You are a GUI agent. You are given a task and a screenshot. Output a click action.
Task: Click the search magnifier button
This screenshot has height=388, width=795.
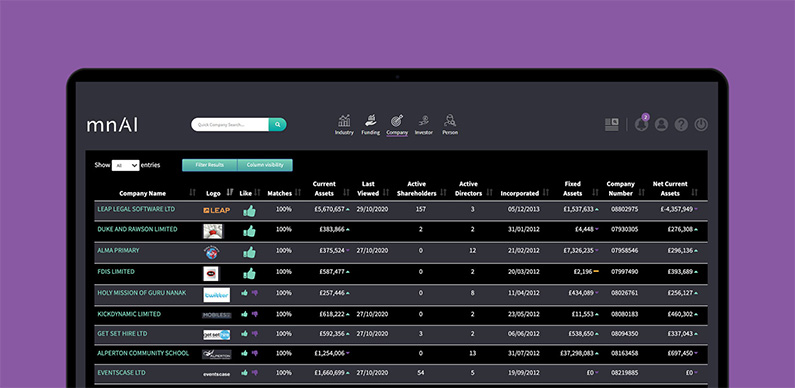click(x=277, y=125)
